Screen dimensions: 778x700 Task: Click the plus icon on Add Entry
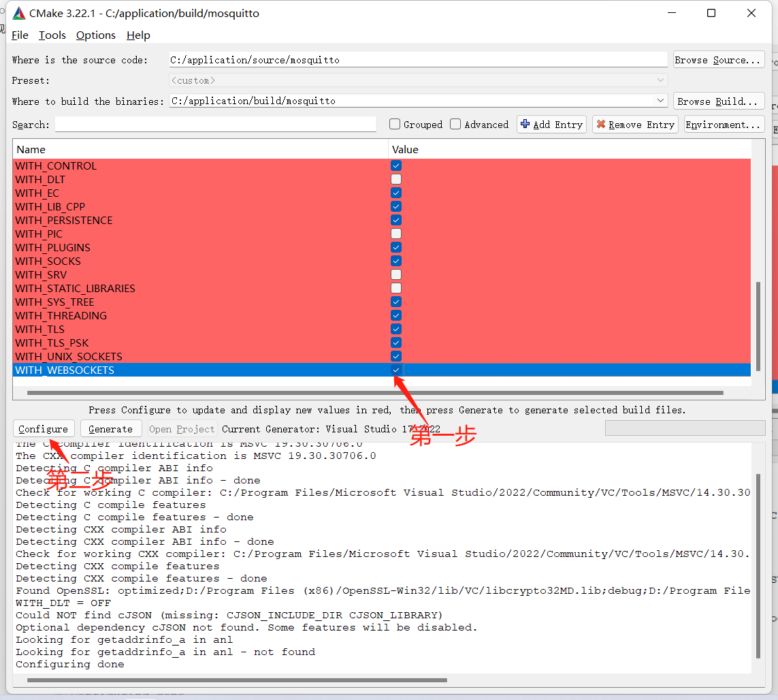point(525,124)
